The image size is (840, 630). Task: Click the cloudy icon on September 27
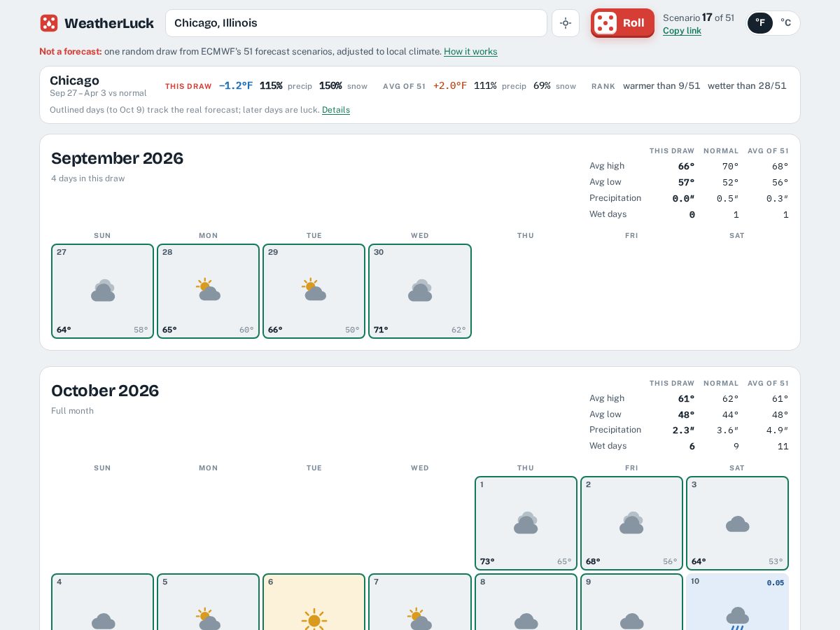point(103,290)
